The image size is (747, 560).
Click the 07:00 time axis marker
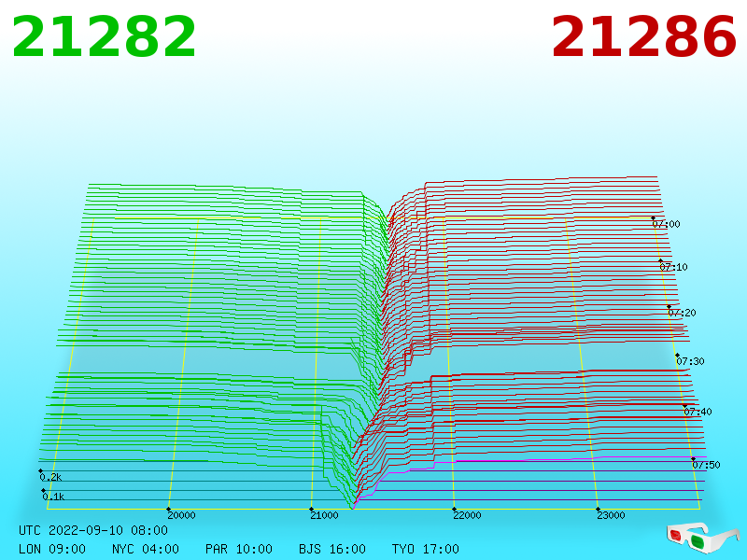[666, 224]
